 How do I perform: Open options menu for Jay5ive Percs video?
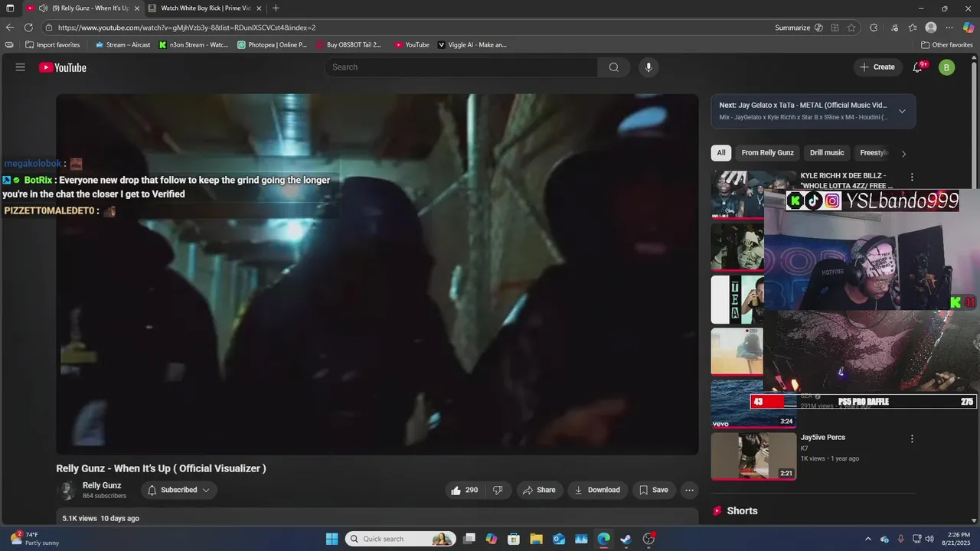[911, 439]
